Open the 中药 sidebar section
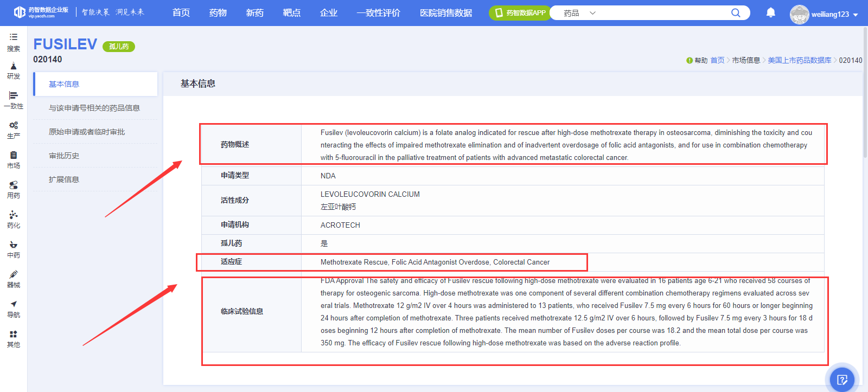Viewport: 868px width, 392px height. [14, 249]
